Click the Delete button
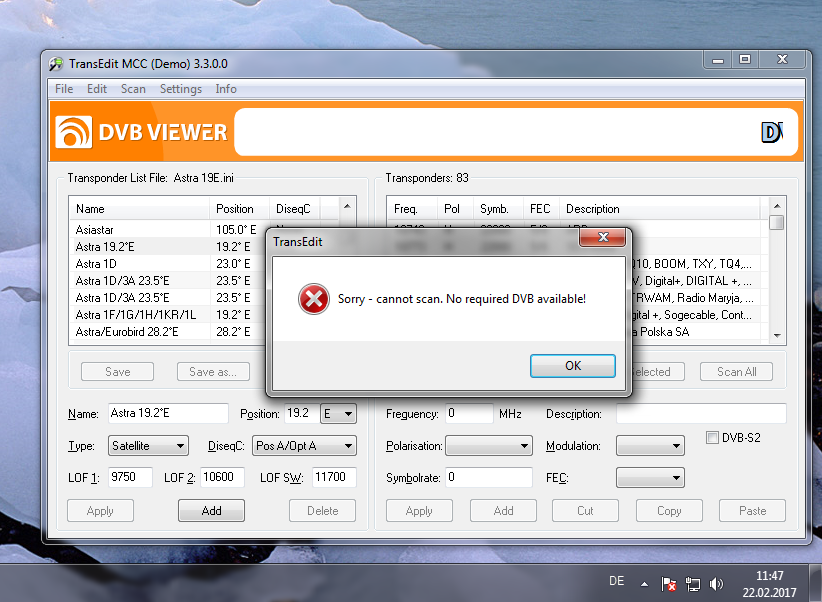Image resolution: width=822 pixels, height=602 pixels. pyautogui.click(x=322, y=511)
